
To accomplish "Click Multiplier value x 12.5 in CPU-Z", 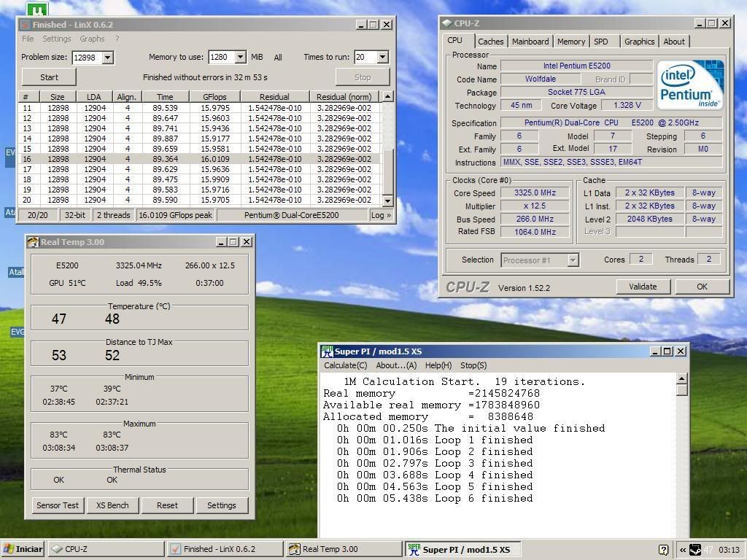I will (535, 206).
